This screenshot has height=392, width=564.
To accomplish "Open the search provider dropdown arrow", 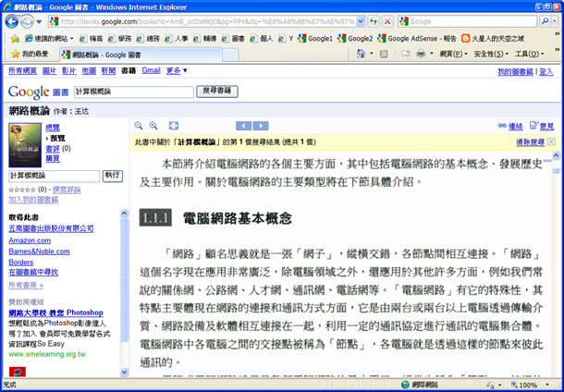I will coord(556,21).
